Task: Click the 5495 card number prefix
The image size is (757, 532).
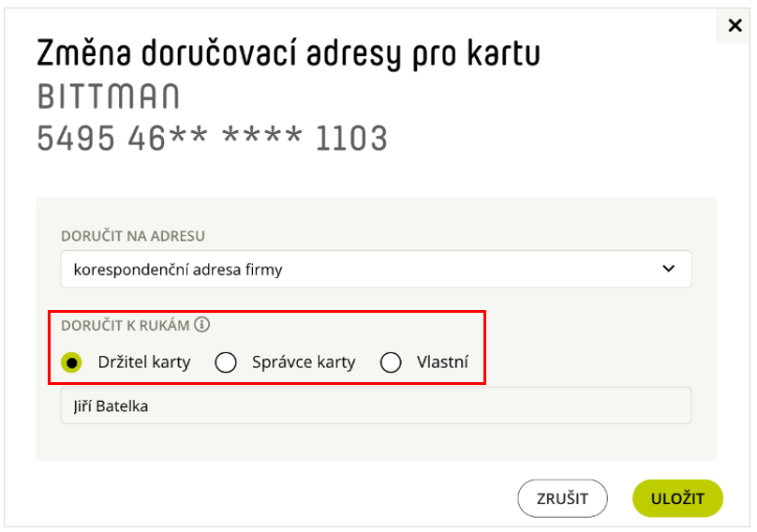Action: point(76,138)
